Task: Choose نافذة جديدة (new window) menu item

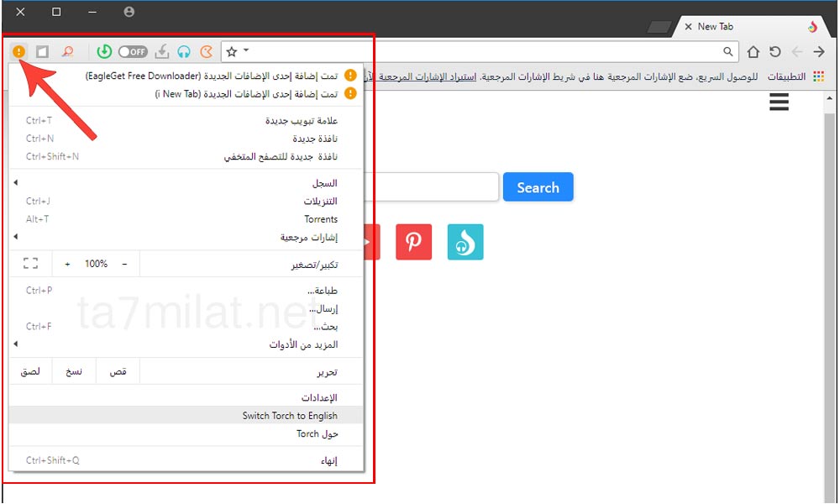Action: (186, 139)
